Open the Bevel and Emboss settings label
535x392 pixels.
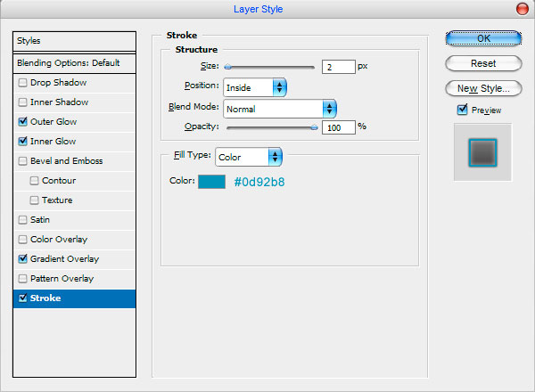66,161
